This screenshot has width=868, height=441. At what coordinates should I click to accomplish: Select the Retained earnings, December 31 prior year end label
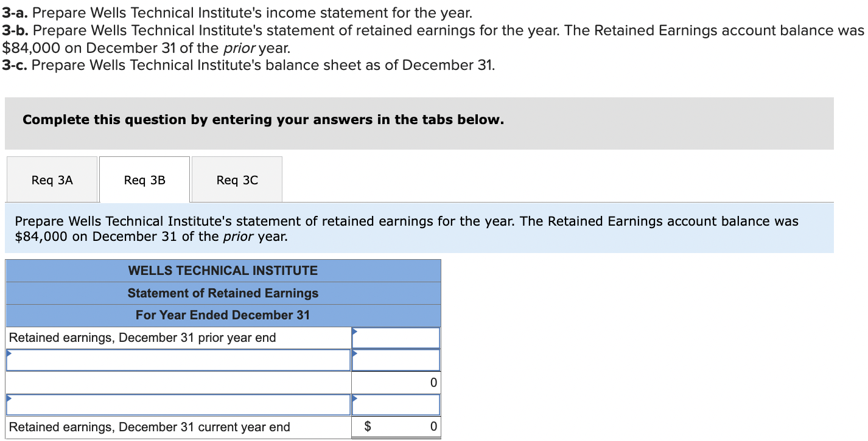click(x=146, y=337)
